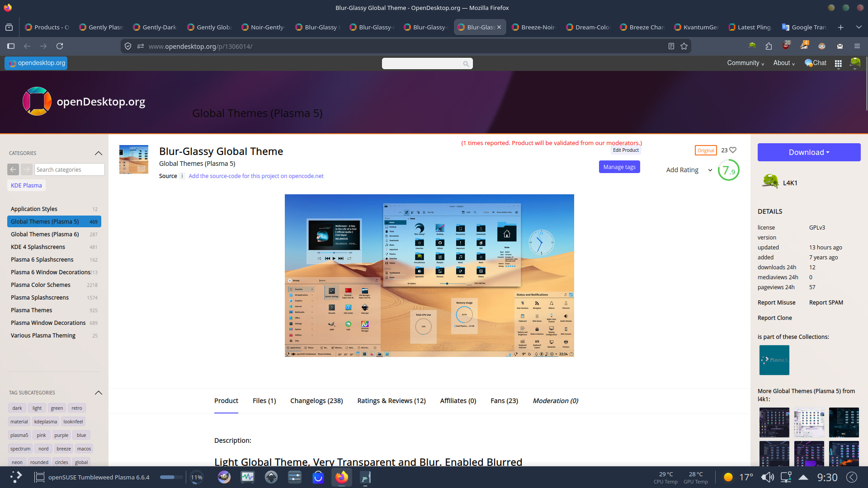Click the Plasma 5 collection thumbnail

click(774, 360)
